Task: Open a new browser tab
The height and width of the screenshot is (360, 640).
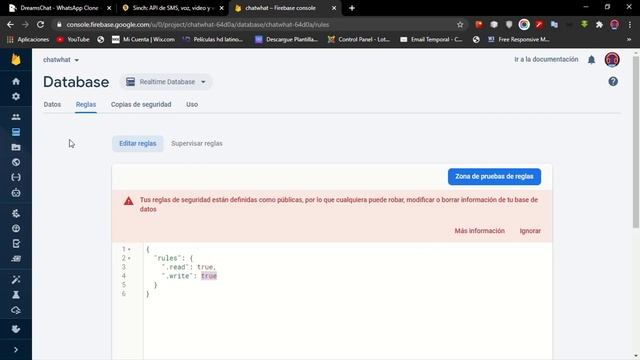Action: click(351, 8)
